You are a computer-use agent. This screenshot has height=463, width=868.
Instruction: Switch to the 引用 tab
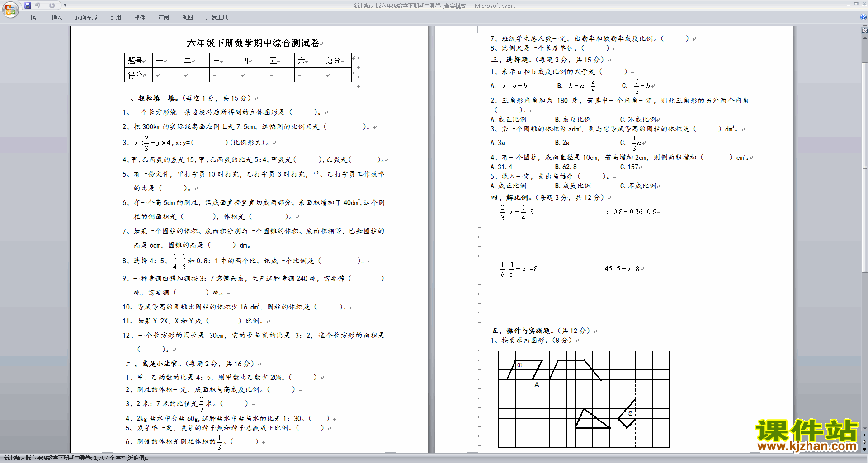pyautogui.click(x=116, y=18)
